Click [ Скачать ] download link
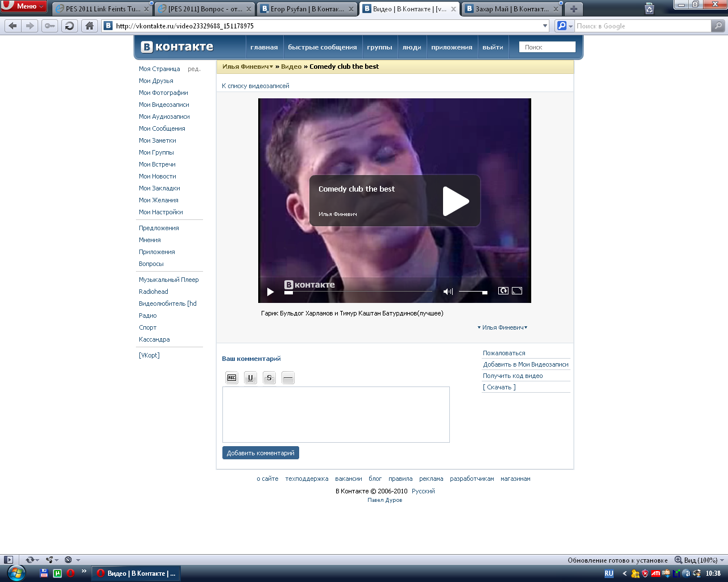This screenshot has width=728, height=582. [x=499, y=387]
